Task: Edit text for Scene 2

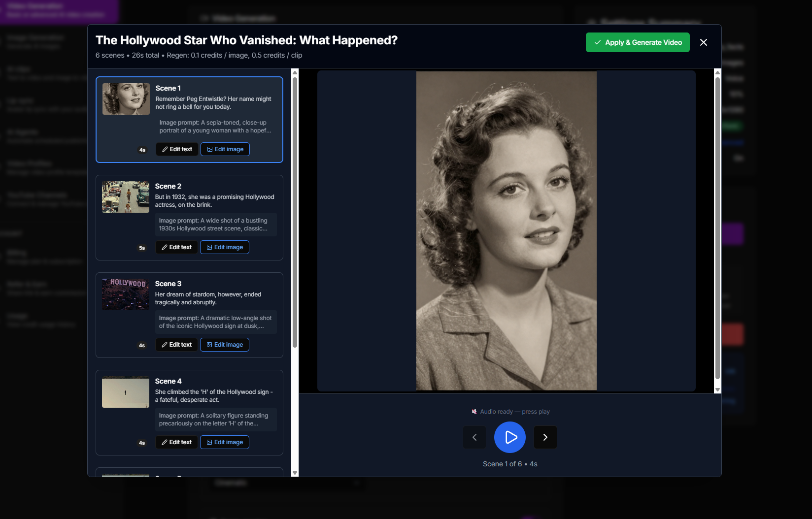Action: click(176, 247)
